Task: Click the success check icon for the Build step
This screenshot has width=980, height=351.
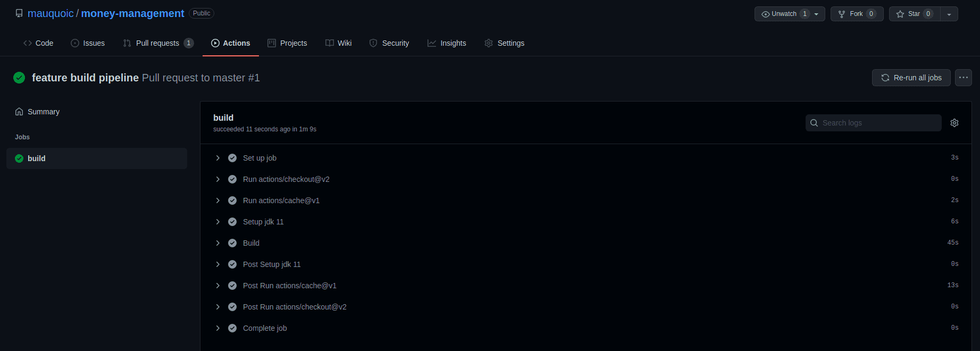Action: point(232,243)
